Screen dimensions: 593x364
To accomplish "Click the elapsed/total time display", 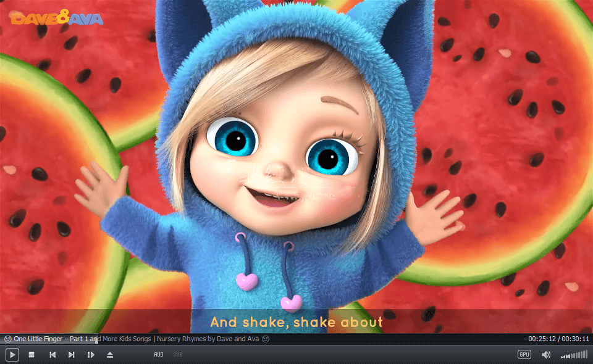I will (557, 339).
